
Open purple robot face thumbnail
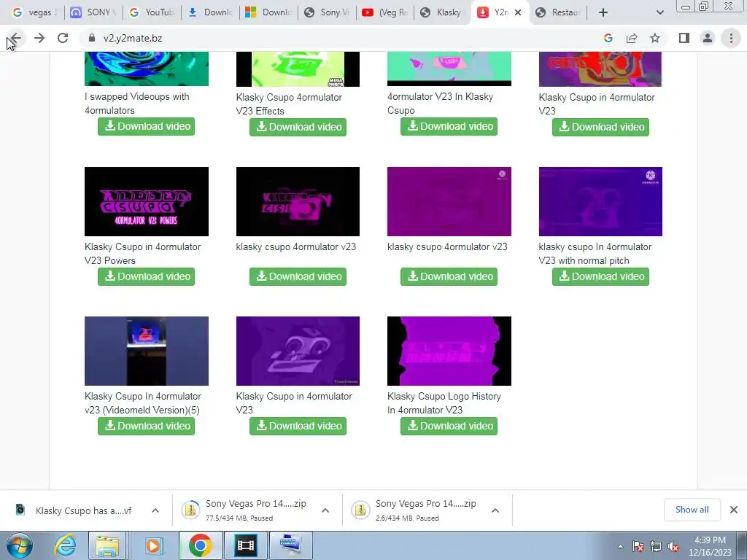point(298,351)
